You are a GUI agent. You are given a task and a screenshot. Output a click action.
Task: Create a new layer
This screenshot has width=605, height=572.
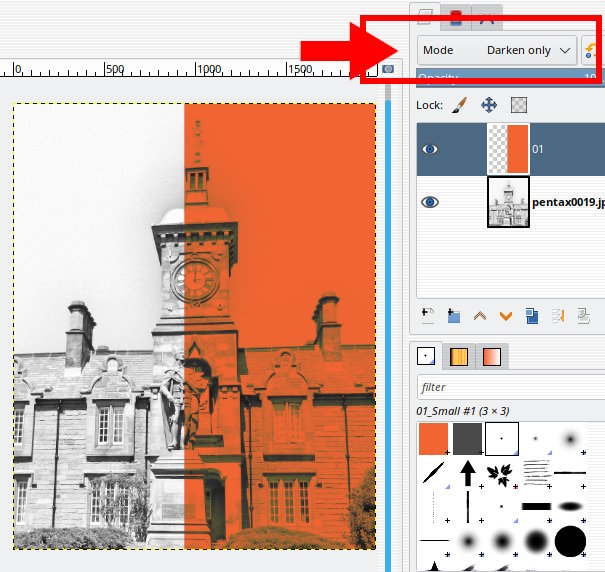coord(428,316)
